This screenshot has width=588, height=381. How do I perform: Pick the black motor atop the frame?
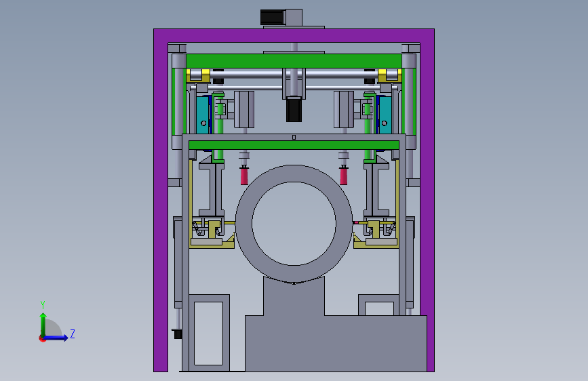click(272, 17)
